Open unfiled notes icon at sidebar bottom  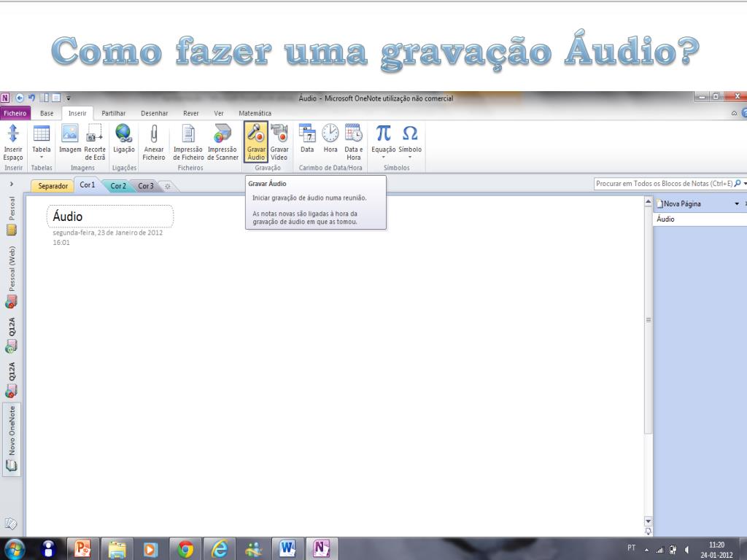[10, 524]
